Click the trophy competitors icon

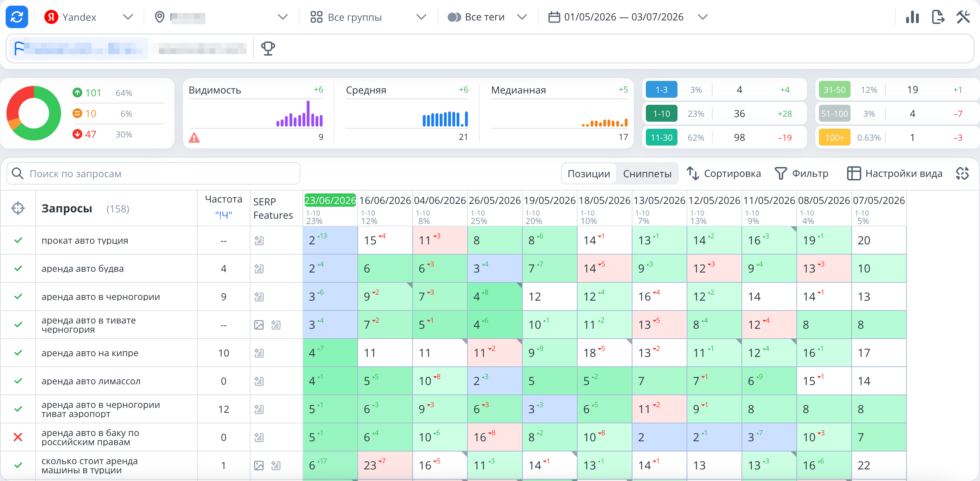268,48
